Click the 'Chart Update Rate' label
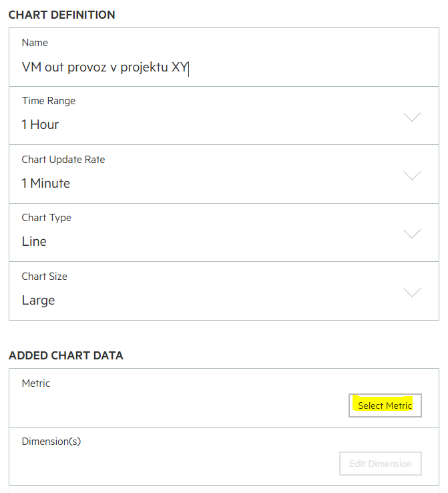This screenshot has height=493, width=448. tap(63, 160)
